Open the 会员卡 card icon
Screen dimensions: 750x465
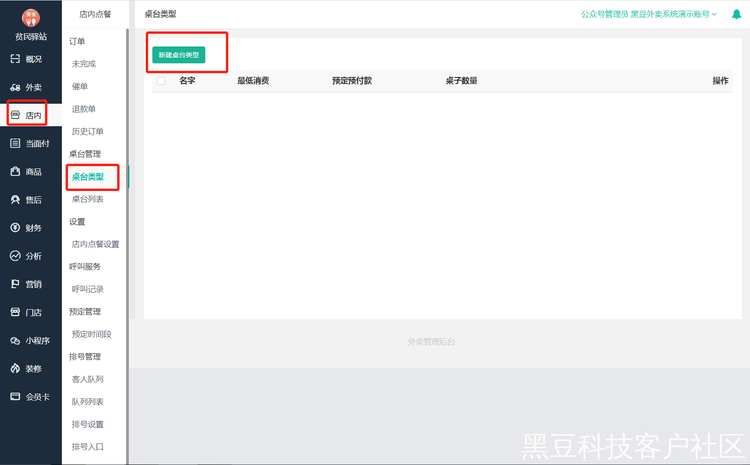[15, 397]
